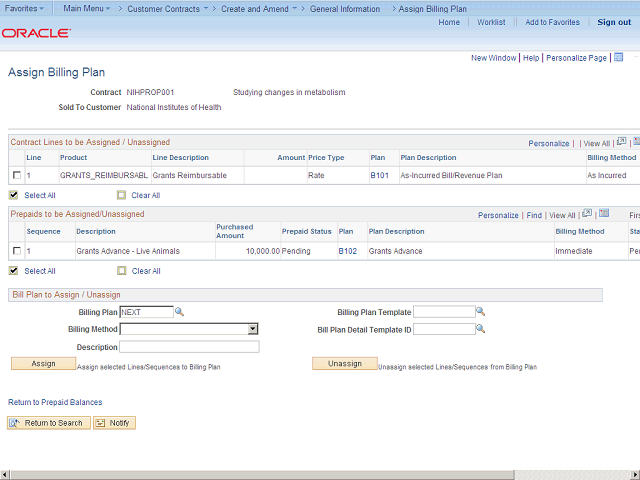Open the Customer Contracts breadcrumb menu

(x=168, y=8)
